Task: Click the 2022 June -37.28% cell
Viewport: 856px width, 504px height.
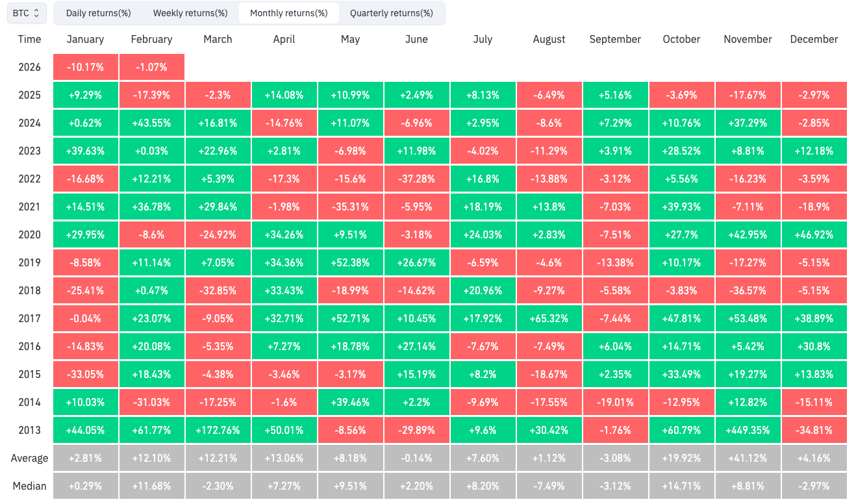Action: click(x=416, y=179)
